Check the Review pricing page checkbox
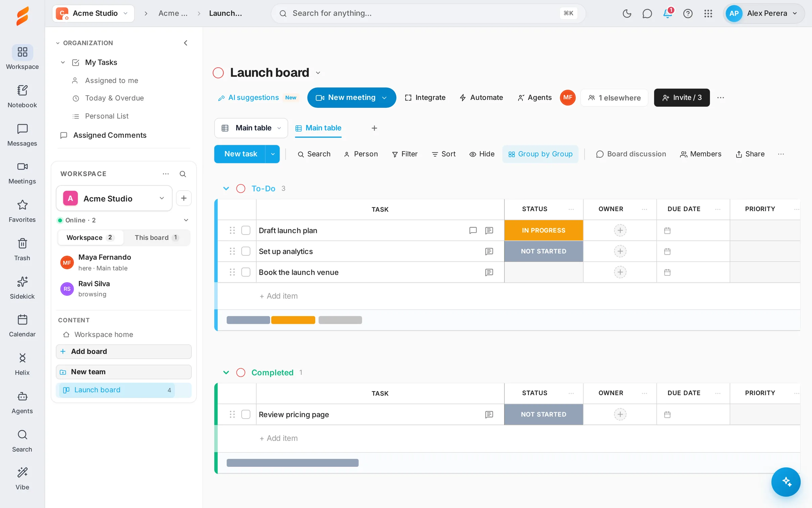 [246, 415]
